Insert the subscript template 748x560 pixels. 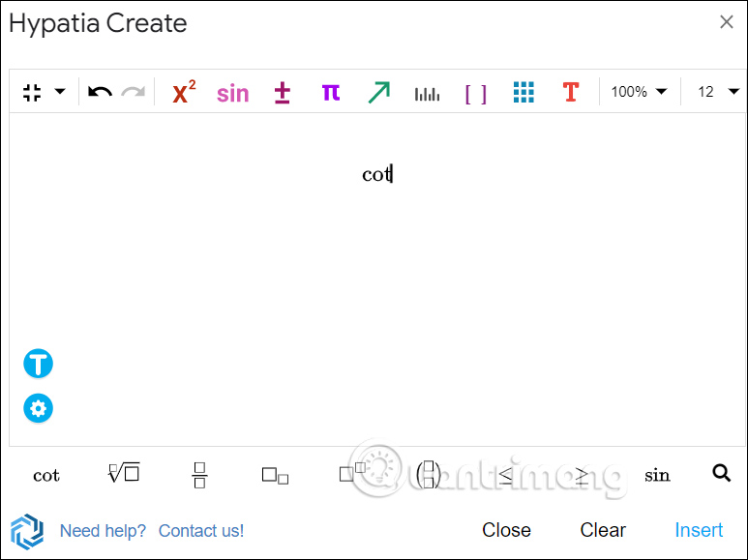275,476
